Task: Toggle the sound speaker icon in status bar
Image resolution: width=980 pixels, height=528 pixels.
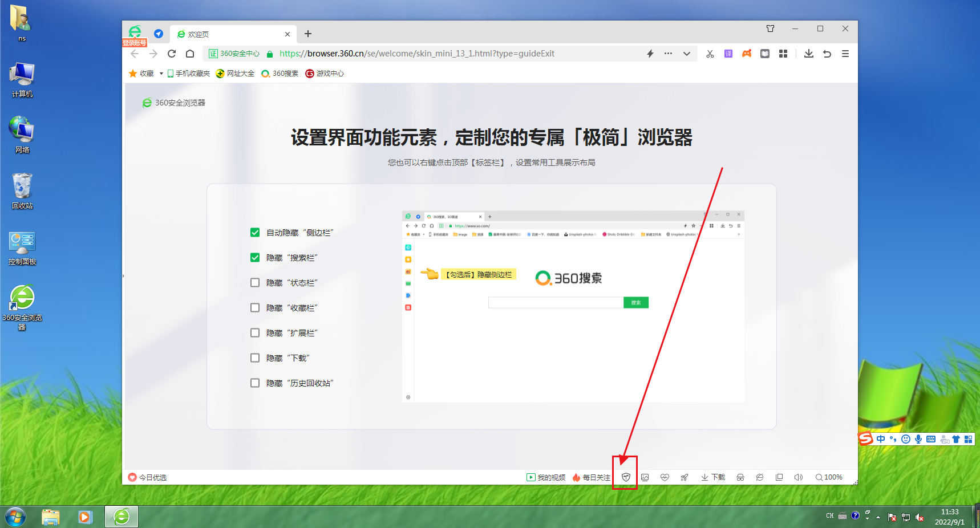Action: pos(799,477)
